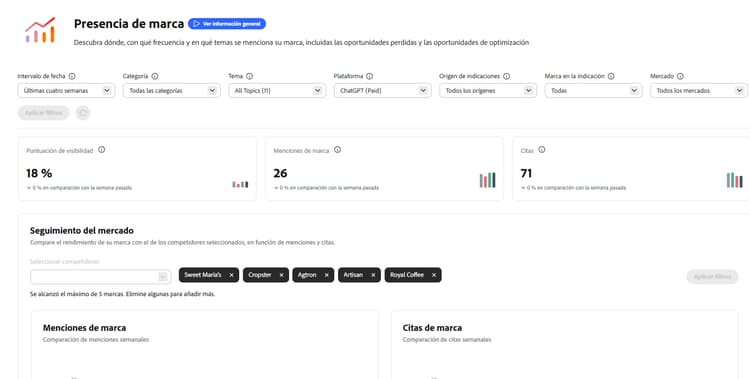750x379 pixels.
Task: Click the visibility score mini bar chart
Action: (x=240, y=184)
